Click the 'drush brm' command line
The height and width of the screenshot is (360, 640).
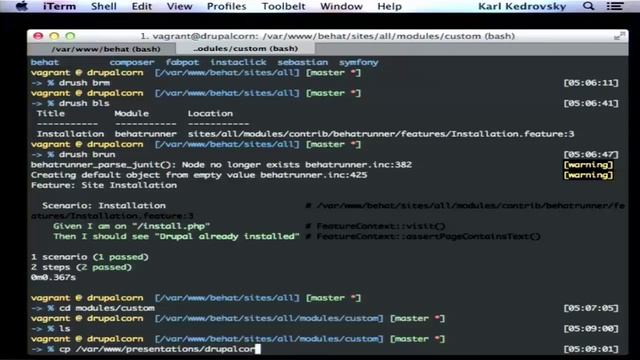[x=84, y=83]
